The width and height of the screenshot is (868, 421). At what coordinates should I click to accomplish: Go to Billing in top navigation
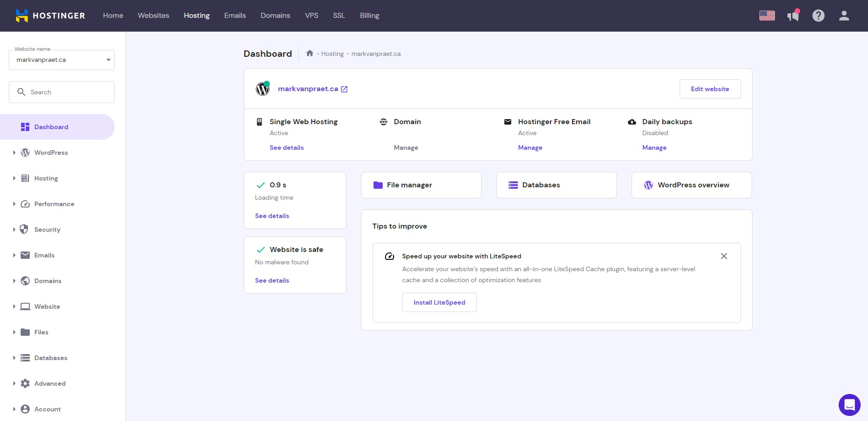pyautogui.click(x=369, y=16)
